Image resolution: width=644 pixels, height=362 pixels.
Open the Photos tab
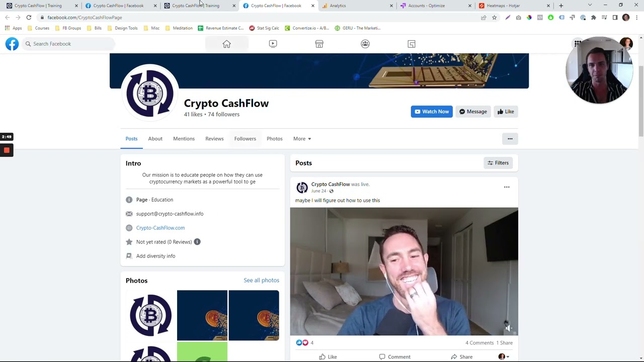(x=275, y=139)
